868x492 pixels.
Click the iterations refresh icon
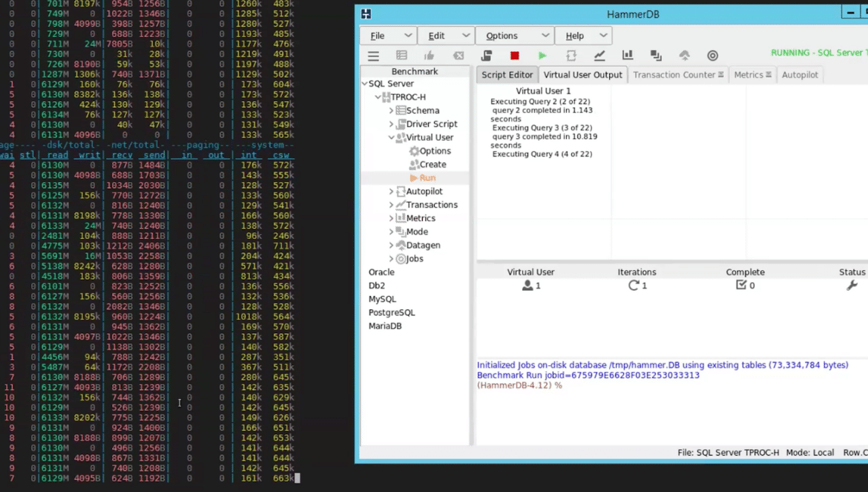pyautogui.click(x=634, y=286)
